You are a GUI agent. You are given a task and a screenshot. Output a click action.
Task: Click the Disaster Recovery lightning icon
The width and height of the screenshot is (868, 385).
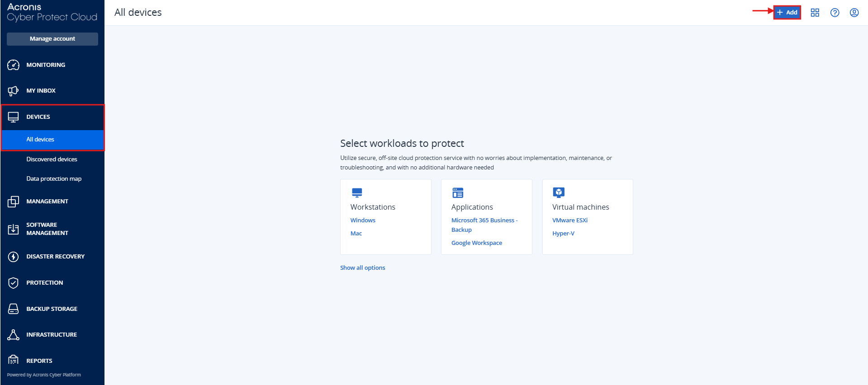(x=14, y=257)
